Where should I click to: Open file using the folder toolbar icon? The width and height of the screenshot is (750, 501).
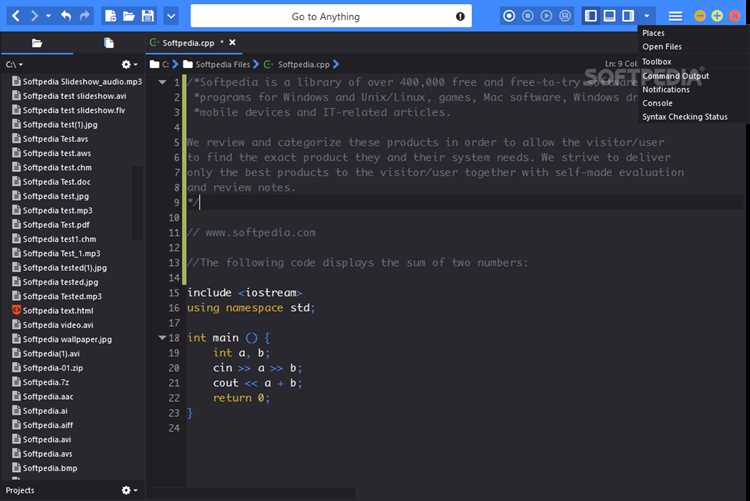(x=129, y=16)
